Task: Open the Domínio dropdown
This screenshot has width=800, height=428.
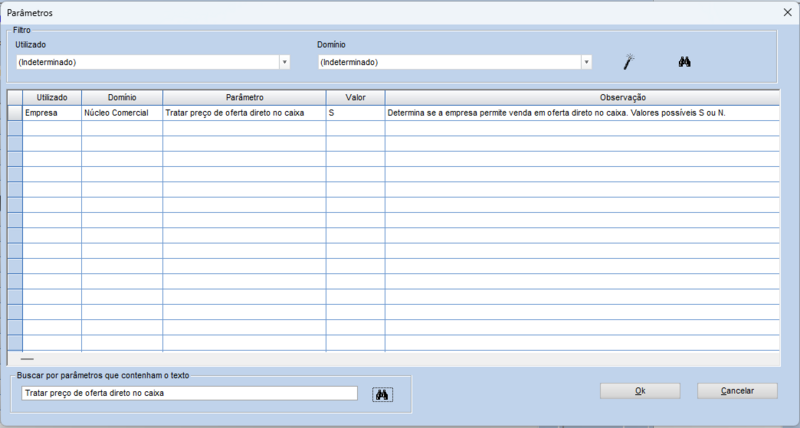Action: (x=587, y=62)
